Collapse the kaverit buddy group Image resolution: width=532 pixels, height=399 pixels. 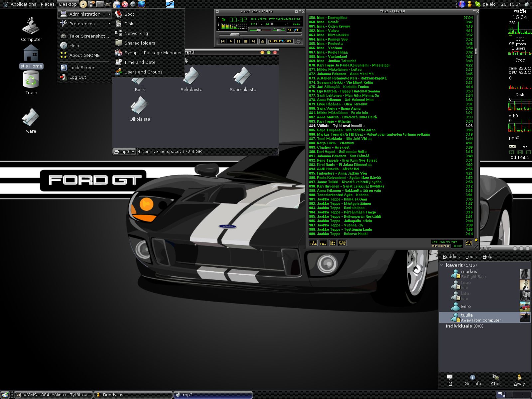point(442,265)
